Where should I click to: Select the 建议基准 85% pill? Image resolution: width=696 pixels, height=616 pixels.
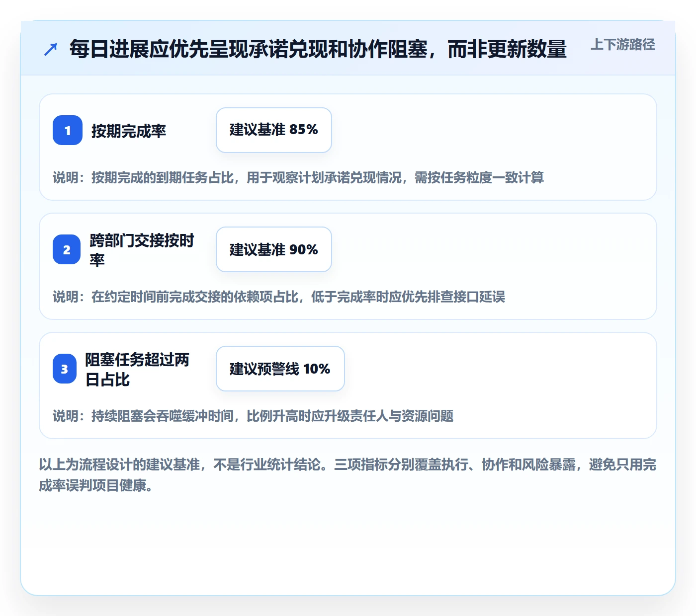tap(274, 130)
